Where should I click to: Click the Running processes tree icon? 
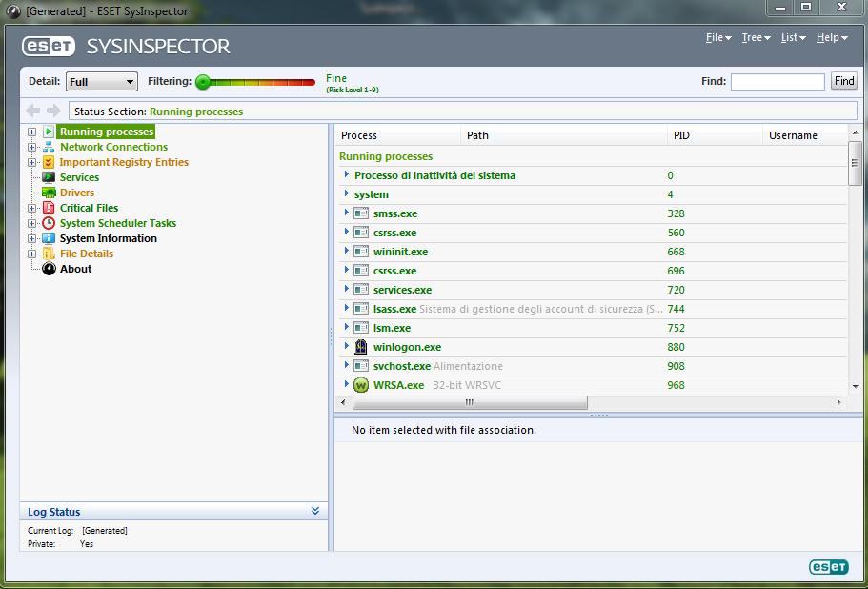[49, 132]
